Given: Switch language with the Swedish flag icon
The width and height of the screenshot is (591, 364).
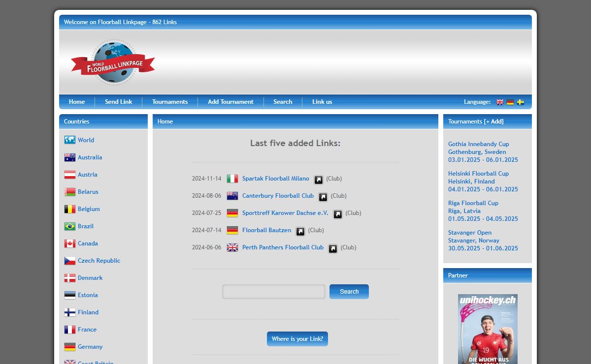Looking at the screenshot, I should tap(521, 102).
